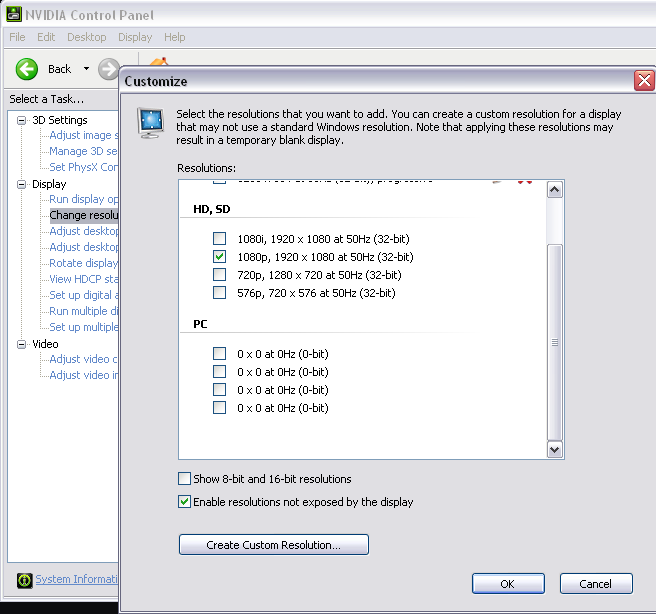Click Create Custom Resolution button
This screenshot has height=614, width=656.
(x=274, y=545)
